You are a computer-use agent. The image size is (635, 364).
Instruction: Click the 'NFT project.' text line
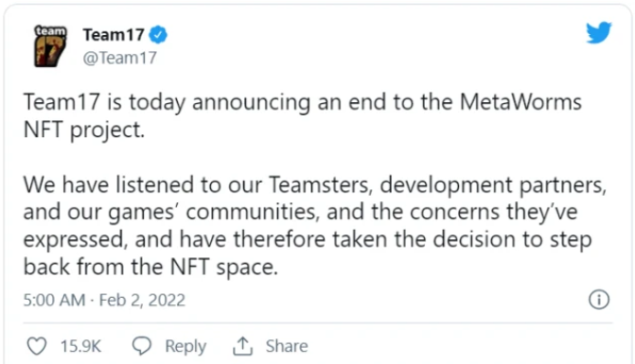coord(84,130)
